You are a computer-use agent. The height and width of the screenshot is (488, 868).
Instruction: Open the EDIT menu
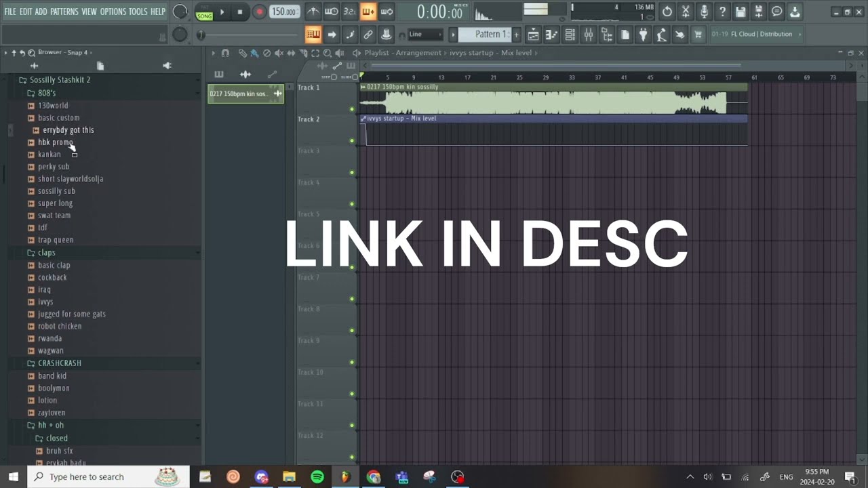click(x=26, y=12)
